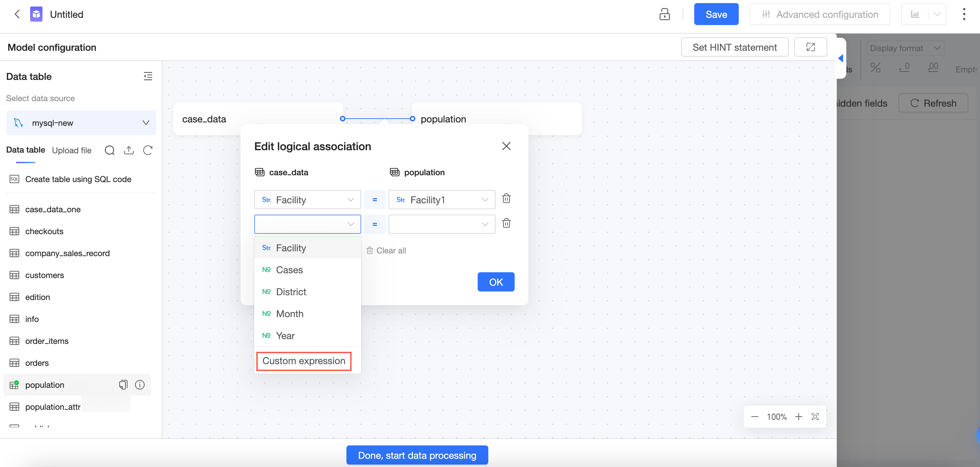Open the three-dot more options menu
The height and width of the screenshot is (467, 980).
964,14
